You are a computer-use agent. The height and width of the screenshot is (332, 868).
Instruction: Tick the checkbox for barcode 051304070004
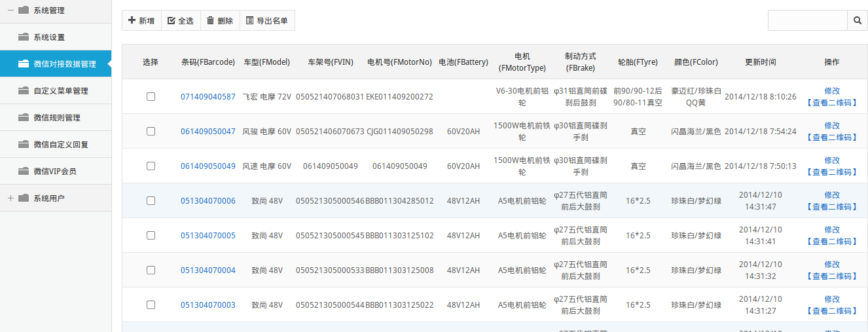(x=151, y=270)
